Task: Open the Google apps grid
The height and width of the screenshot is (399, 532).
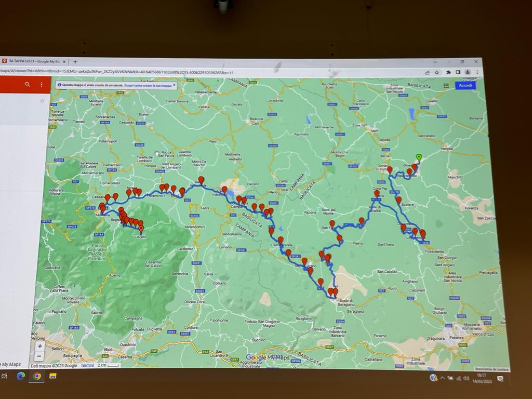Action: (x=446, y=86)
